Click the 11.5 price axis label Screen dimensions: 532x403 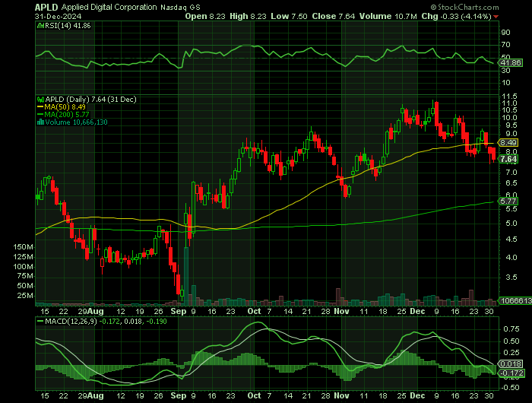[x=510, y=97]
